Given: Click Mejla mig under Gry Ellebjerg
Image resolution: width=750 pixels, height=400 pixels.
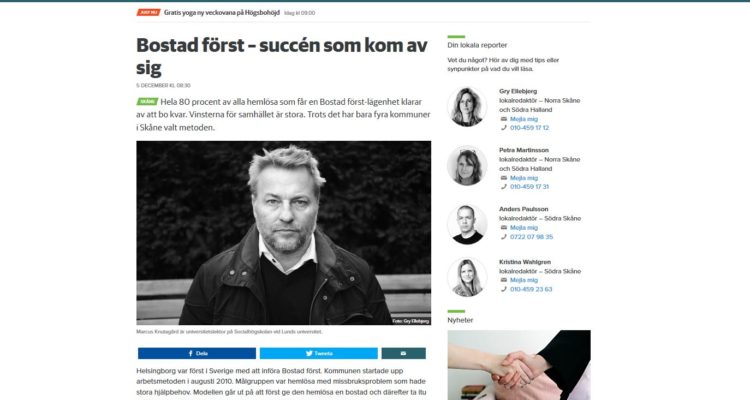Looking at the screenshot, I should point(524,119).
